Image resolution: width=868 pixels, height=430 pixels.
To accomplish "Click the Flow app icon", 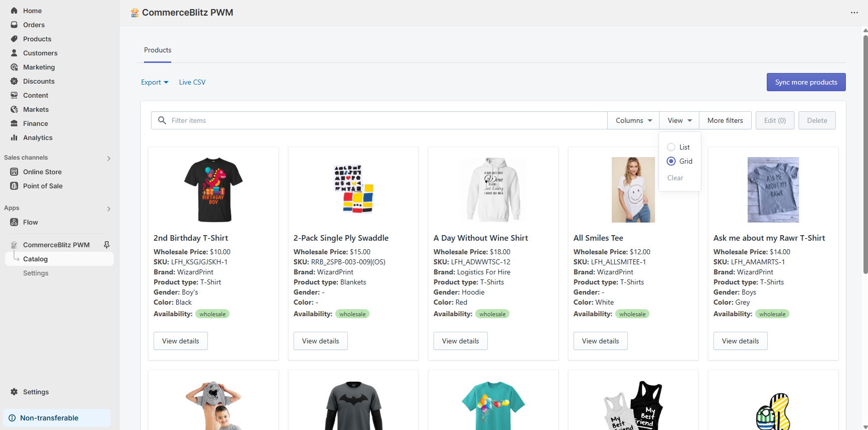I will tap(14, 222).
